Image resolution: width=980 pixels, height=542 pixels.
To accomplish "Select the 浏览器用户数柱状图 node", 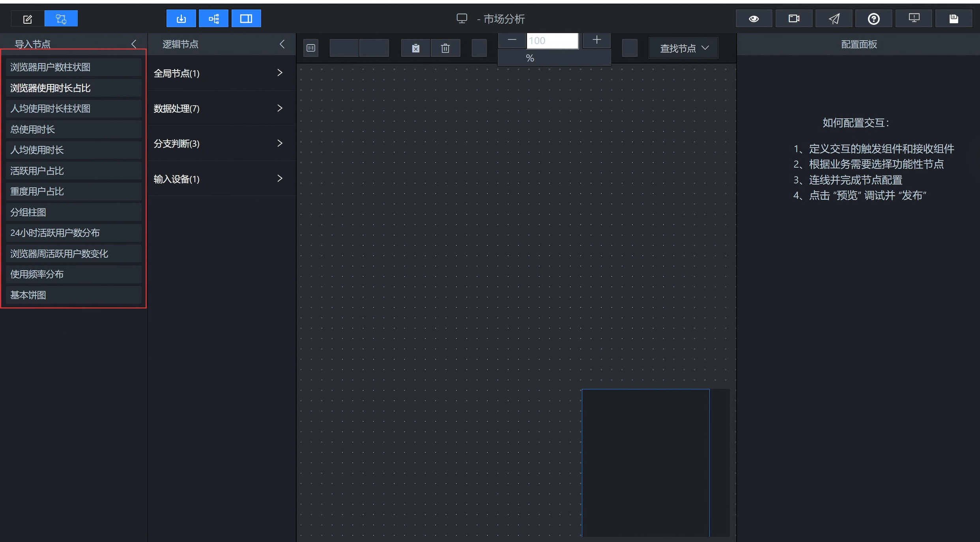I will (x=74, y=67).
